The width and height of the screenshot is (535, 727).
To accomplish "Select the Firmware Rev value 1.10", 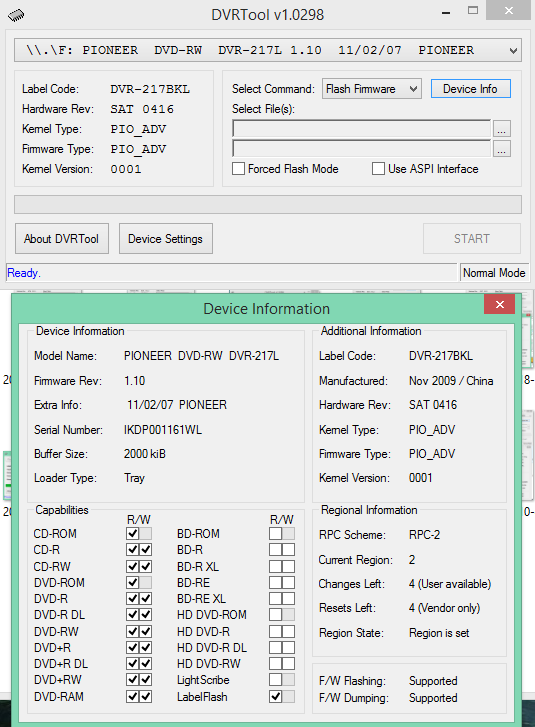I will coord(134,381).
